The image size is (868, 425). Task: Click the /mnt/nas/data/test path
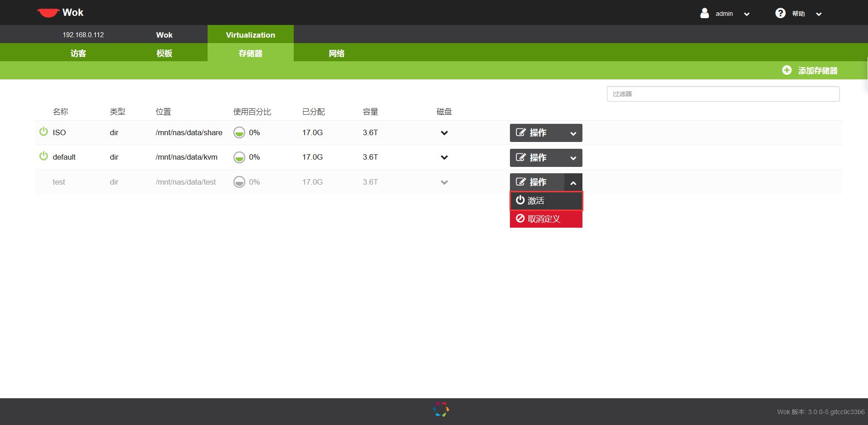185,182
